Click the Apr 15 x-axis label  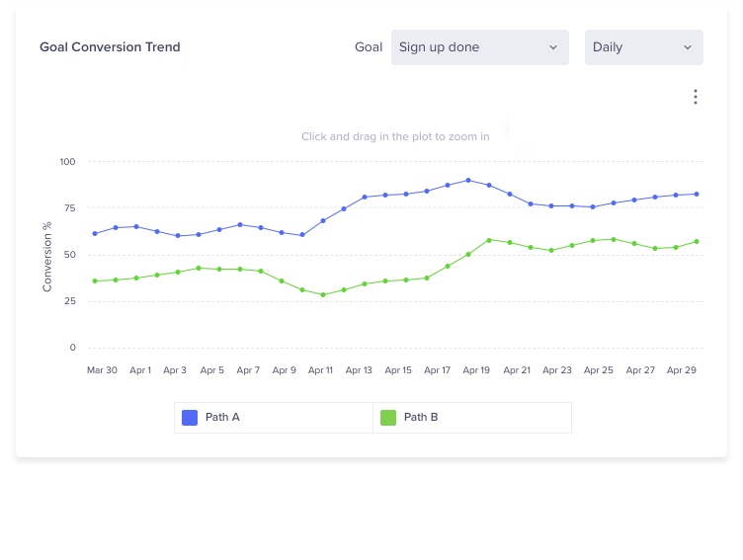tap(398, 370)
